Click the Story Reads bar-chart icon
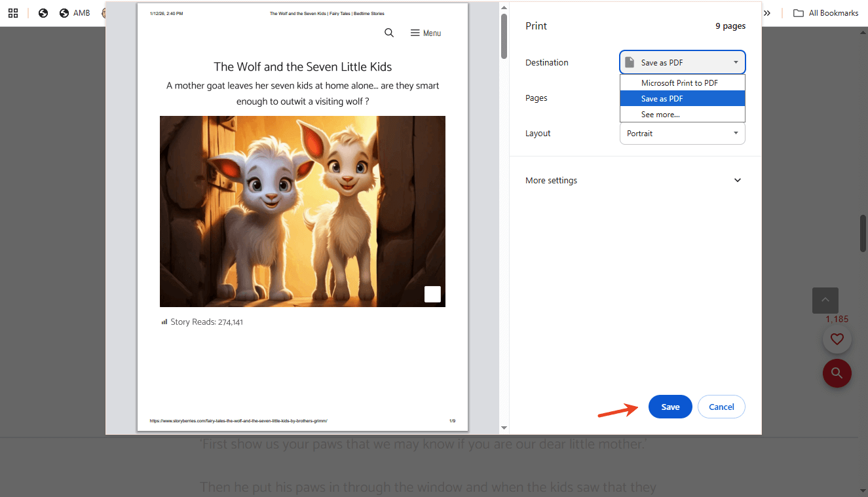Image resolution: width=868 pixels, height=497 pixels. point(164,322)
